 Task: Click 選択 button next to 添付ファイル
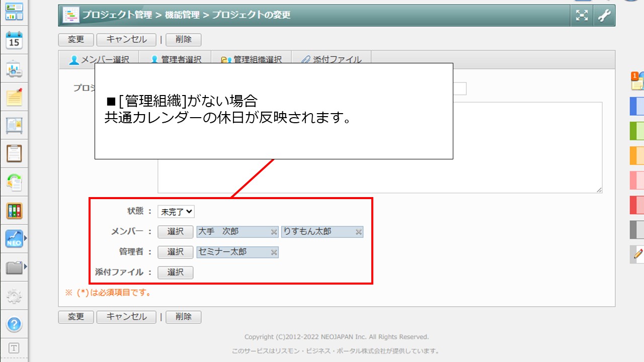tap(175, 273)
